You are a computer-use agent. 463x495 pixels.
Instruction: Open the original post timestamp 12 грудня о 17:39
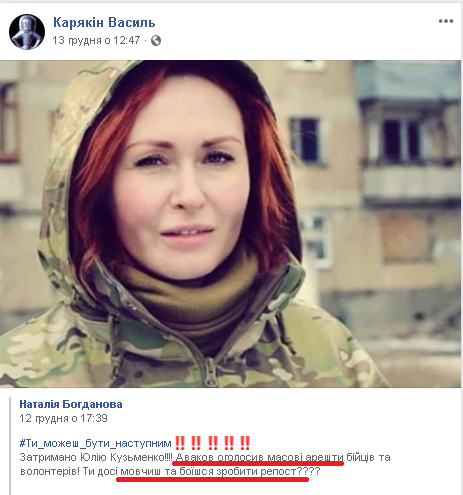pyautogui.click(x=63, y=418)
